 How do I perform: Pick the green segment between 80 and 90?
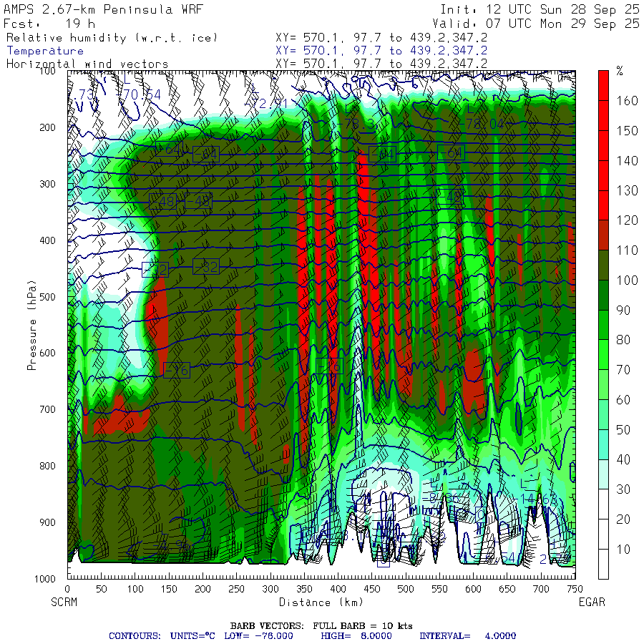coord(603,325)
